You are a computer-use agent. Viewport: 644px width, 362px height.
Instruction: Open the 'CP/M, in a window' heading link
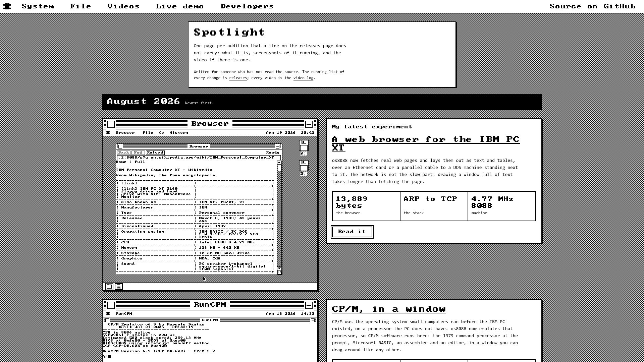coord(389,309)
